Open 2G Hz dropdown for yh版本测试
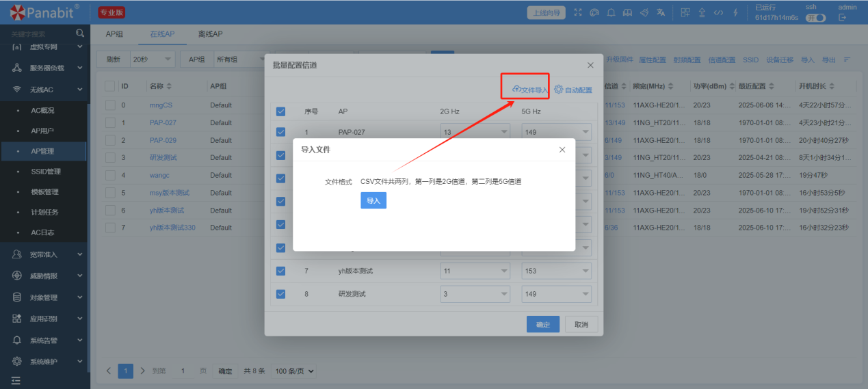The image size is (868, 389). 475,271
